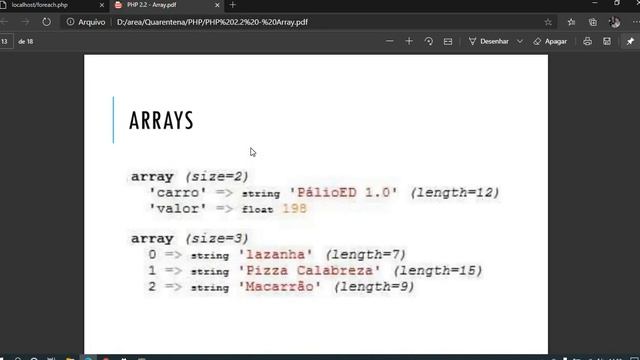Click the ARRAYS slide heading

[x=161, y=120]
